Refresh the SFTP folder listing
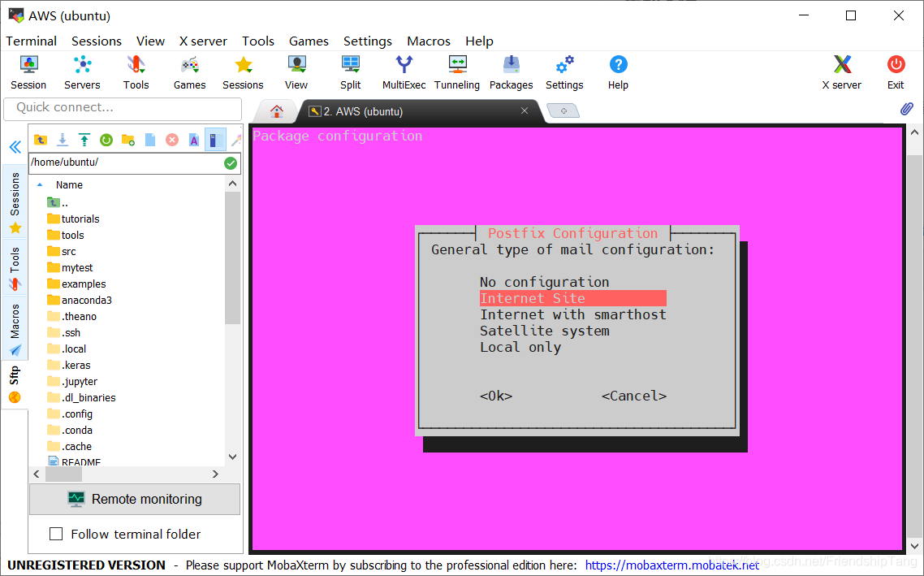The width and height of the screenshot is (924, 576). (106, 140)
